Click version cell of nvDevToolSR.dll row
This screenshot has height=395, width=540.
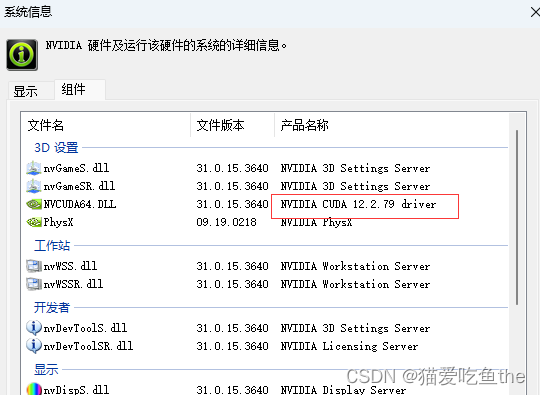[232, 346]
